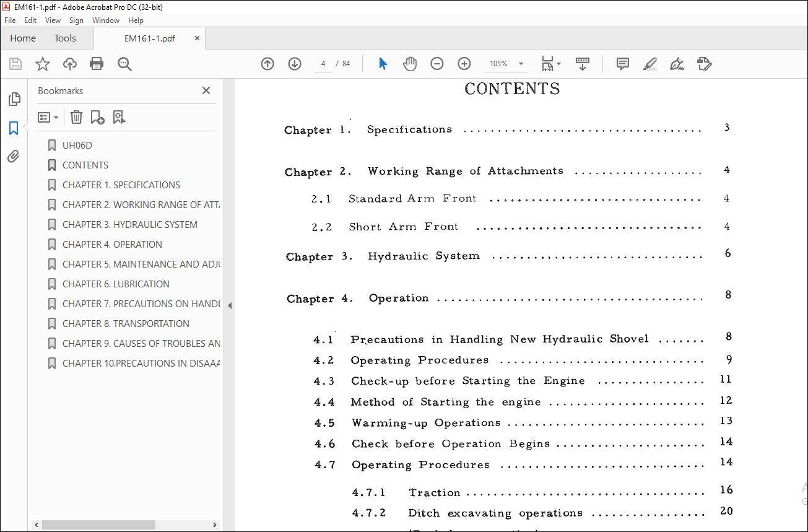The image size is (808, 532).
Task: Open the File menu
Action: click(10, 20)
